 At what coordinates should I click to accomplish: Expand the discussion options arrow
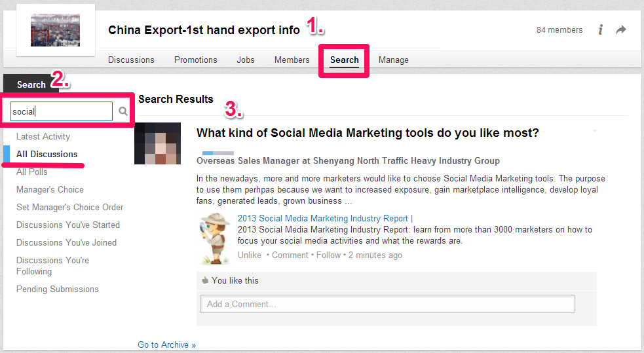click(x=594, y=131)
